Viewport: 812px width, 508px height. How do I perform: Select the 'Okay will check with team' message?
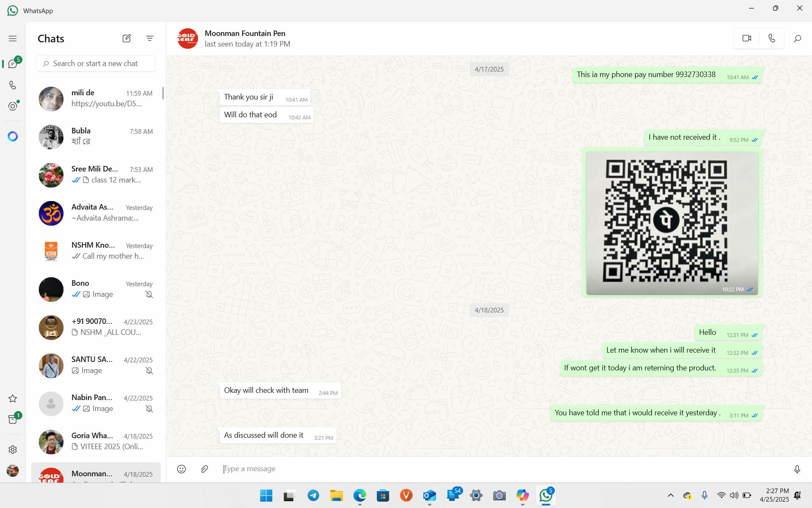[280, 390]
